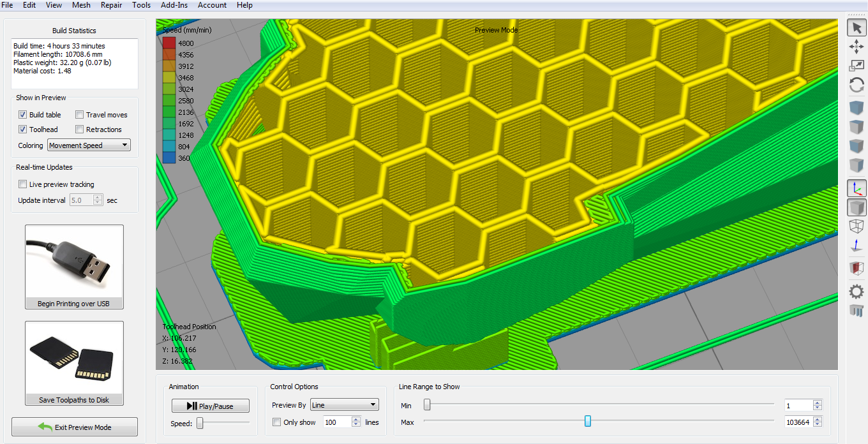Activate the pan/move view tool
This screenshot has width=868, height=444.
(857, 46)
